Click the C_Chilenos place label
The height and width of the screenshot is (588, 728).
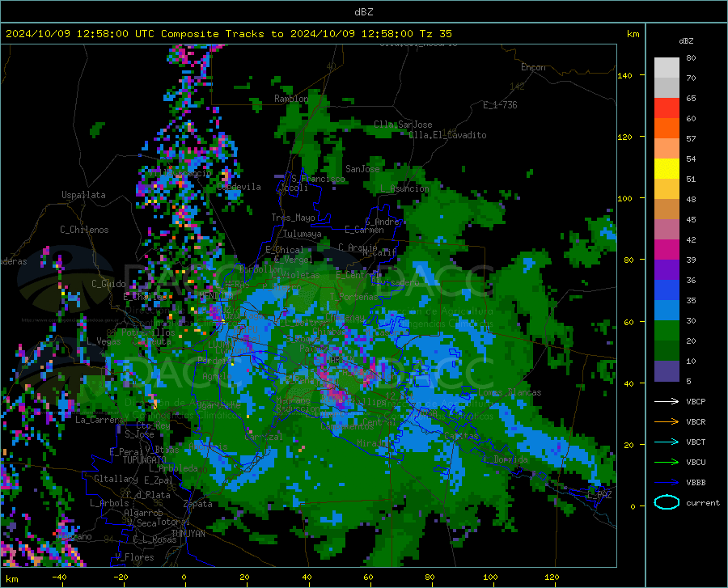coord(84,229)
